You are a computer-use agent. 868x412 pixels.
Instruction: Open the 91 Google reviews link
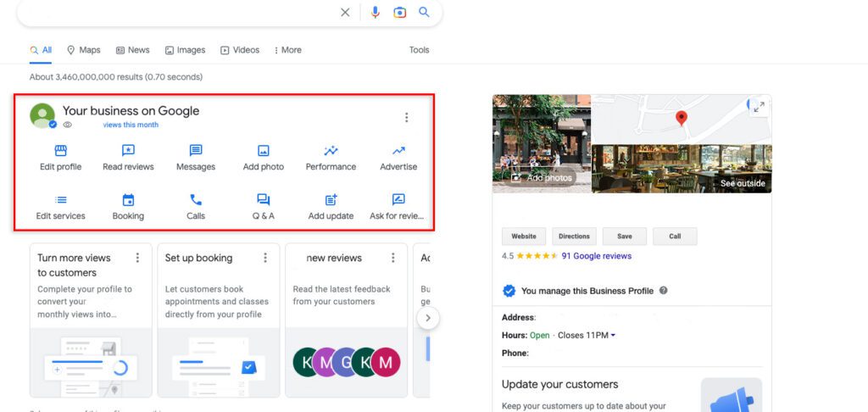click(596, 256)
